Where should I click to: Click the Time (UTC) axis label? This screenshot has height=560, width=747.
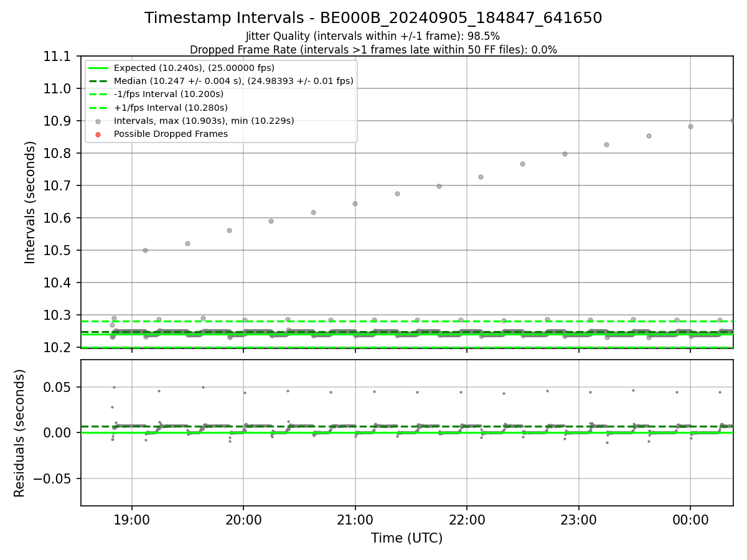[407, 538]
